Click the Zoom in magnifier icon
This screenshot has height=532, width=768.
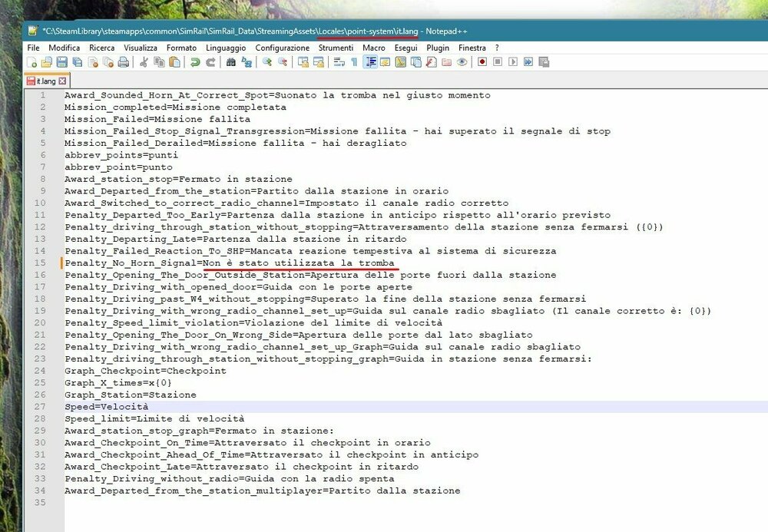pos(267,62)
